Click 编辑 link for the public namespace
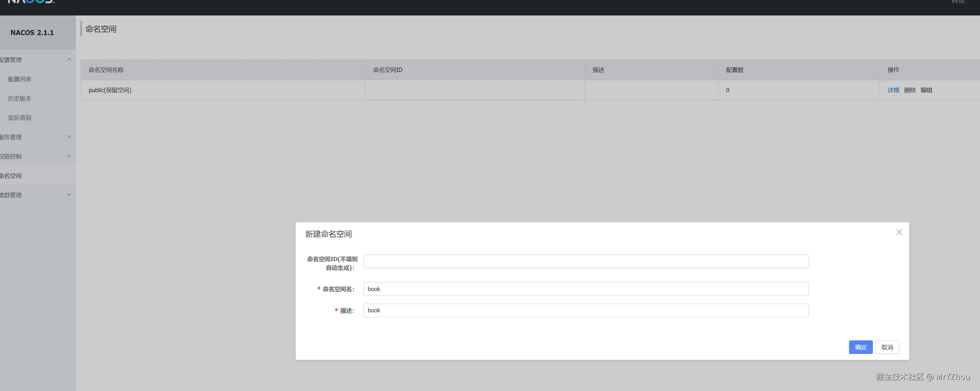This screenshot has height=391, width=980. tap(926, 90)
